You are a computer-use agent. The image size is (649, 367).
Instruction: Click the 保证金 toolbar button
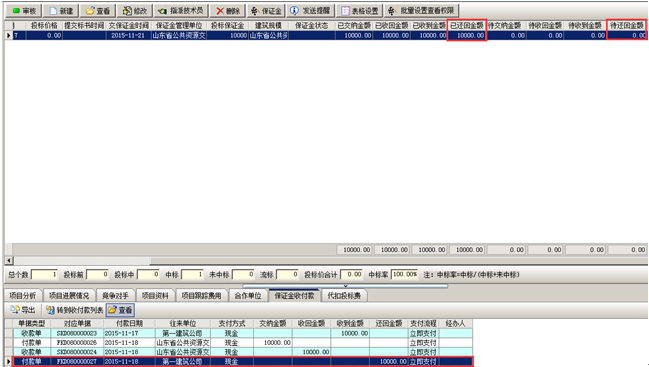(x=266, y=11)
